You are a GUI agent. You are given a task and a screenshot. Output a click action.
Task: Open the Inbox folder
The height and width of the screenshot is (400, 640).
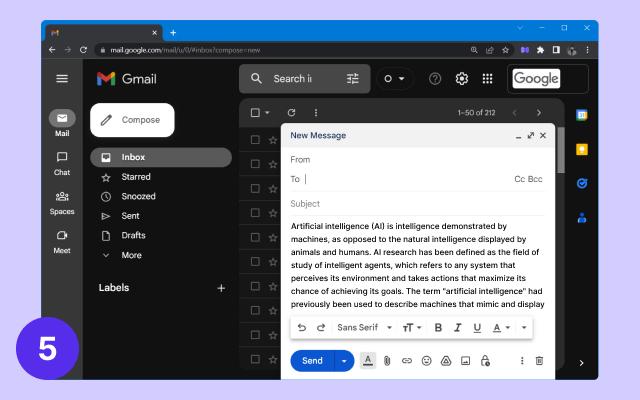161,157
